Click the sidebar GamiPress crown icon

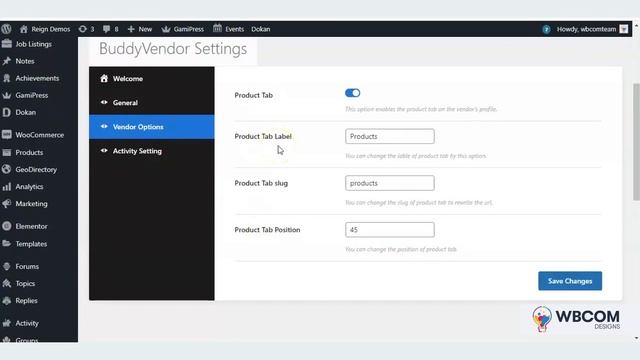coord(7,96)
